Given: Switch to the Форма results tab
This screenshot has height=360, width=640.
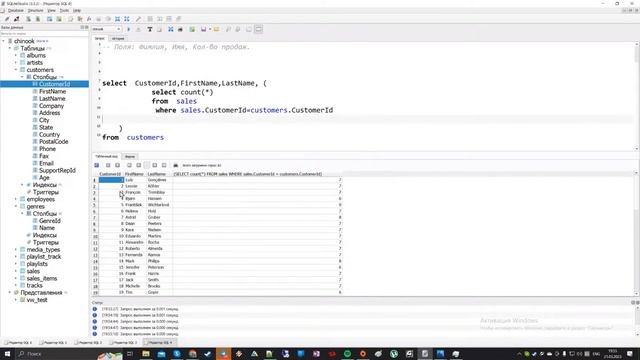Looking at the screenshot, I should point(130,156).
